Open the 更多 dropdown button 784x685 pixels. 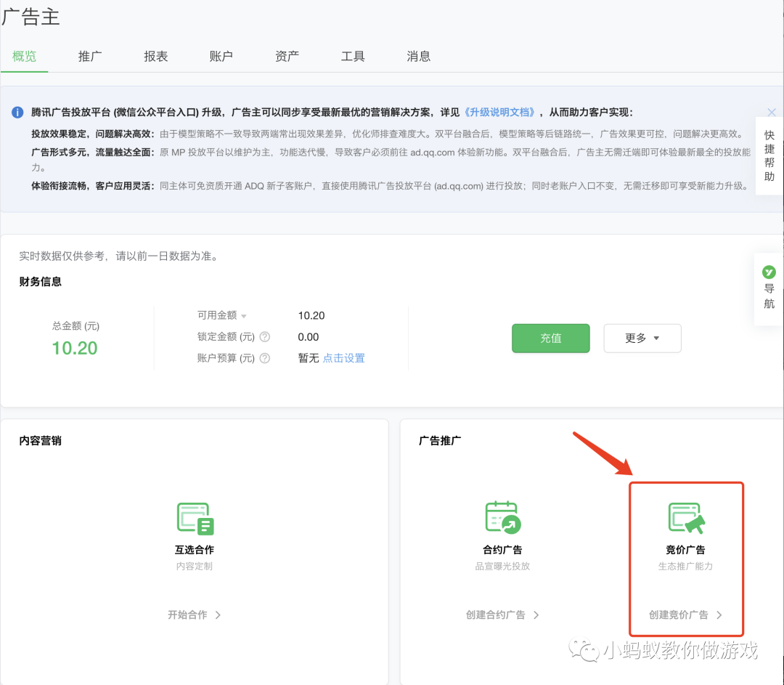pyautogui.click(x=642, y=339)
